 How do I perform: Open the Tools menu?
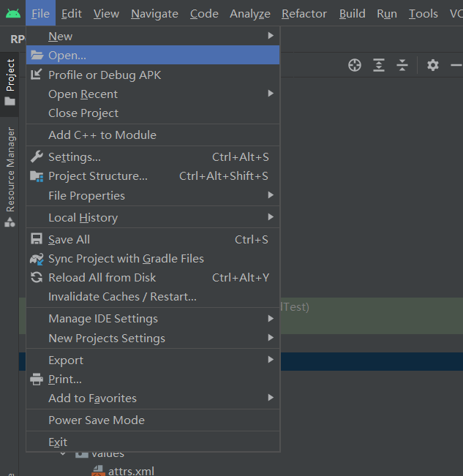(x=424, y=14)
